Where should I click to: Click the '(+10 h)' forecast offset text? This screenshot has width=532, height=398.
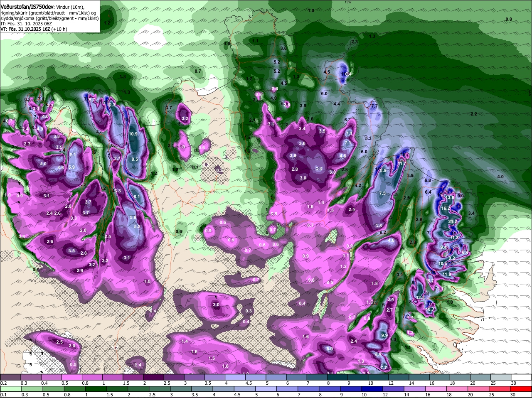[59, 29]
